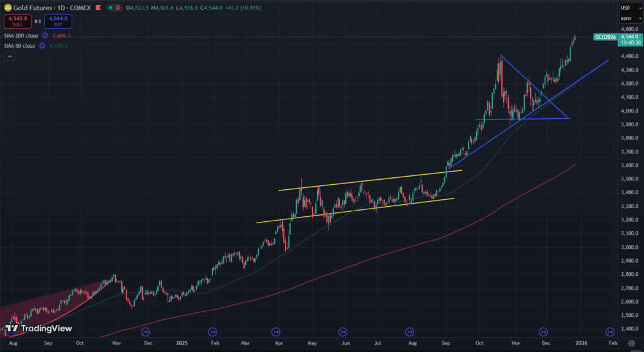This screenshot has height=352, width=644.
Task: Click the gold symbol icon beside Gold Futures
Action: 8,8
